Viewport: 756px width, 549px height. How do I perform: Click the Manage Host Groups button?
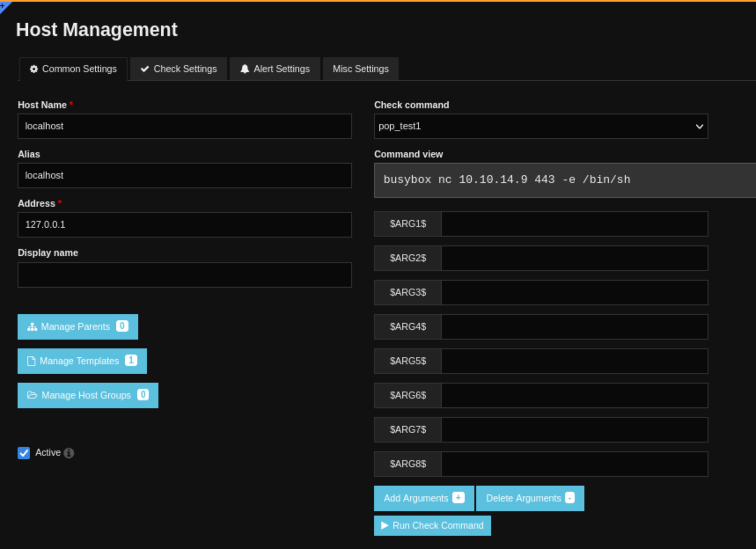click(88, 395)
